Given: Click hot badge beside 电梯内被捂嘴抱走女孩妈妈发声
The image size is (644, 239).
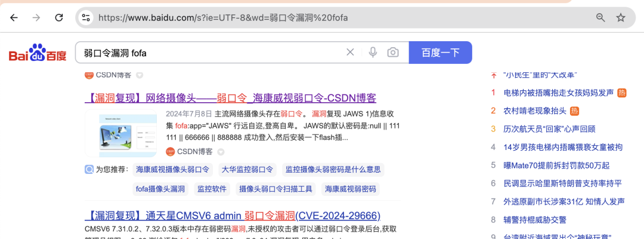Looking at the screenshot, I should pyautogui.click(x=622, y=93).
